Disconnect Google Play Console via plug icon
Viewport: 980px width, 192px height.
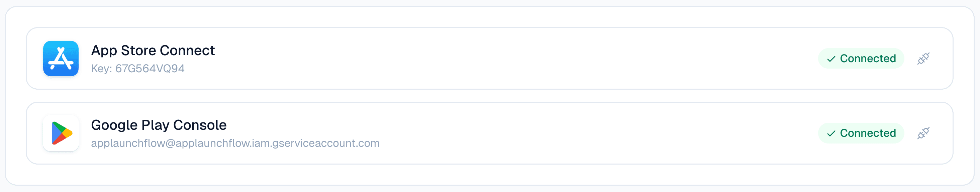point(923,133)
